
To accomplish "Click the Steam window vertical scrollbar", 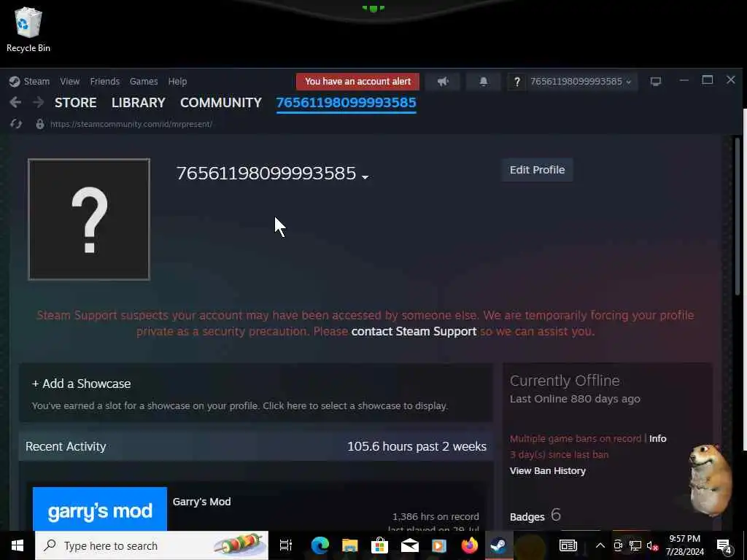I will coord(738,217).
